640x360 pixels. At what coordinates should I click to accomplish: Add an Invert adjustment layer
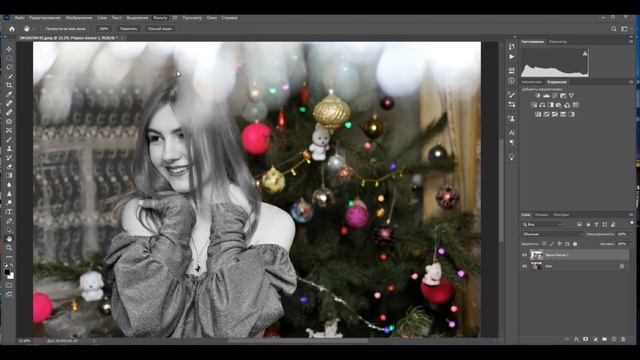538,114
